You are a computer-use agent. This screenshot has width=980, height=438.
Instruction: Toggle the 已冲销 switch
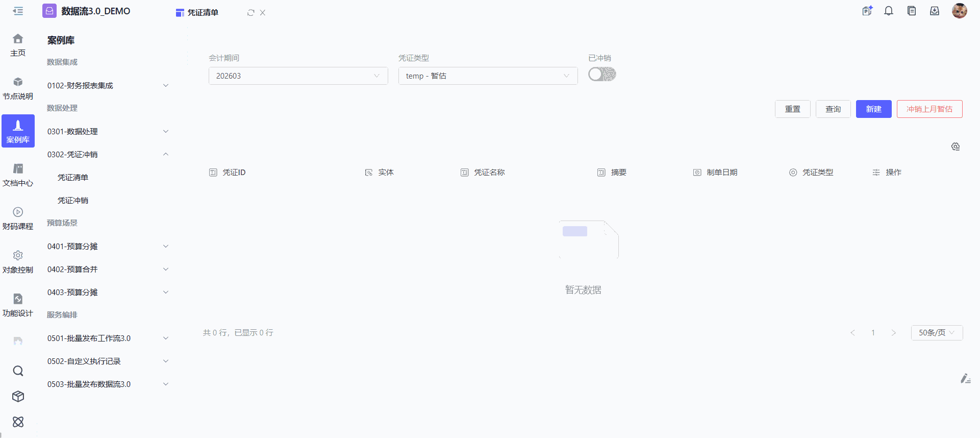[602, 75]
